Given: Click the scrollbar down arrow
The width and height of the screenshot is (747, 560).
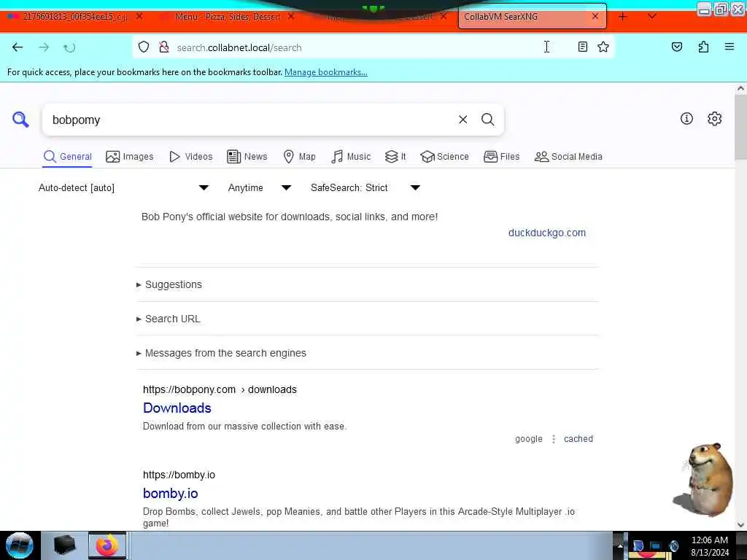Looking at the screenshot, I should [x=740, y=525].
